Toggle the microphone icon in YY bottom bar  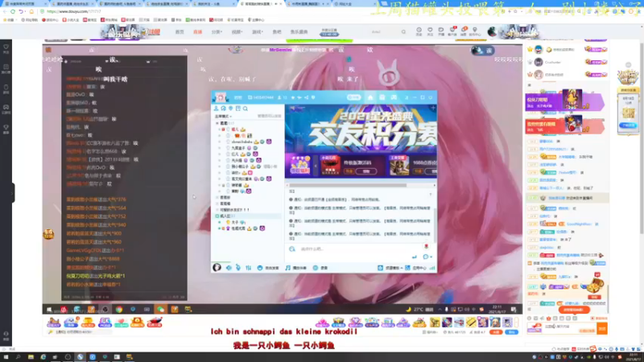(238, 268)
